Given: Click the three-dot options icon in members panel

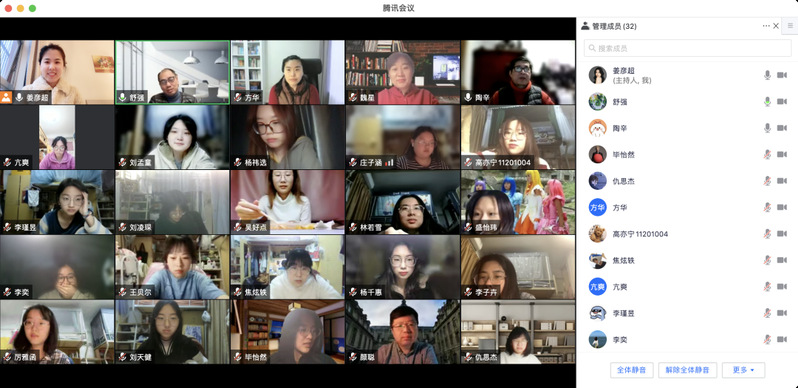Looking at the screenshot, I should point(766,26).
